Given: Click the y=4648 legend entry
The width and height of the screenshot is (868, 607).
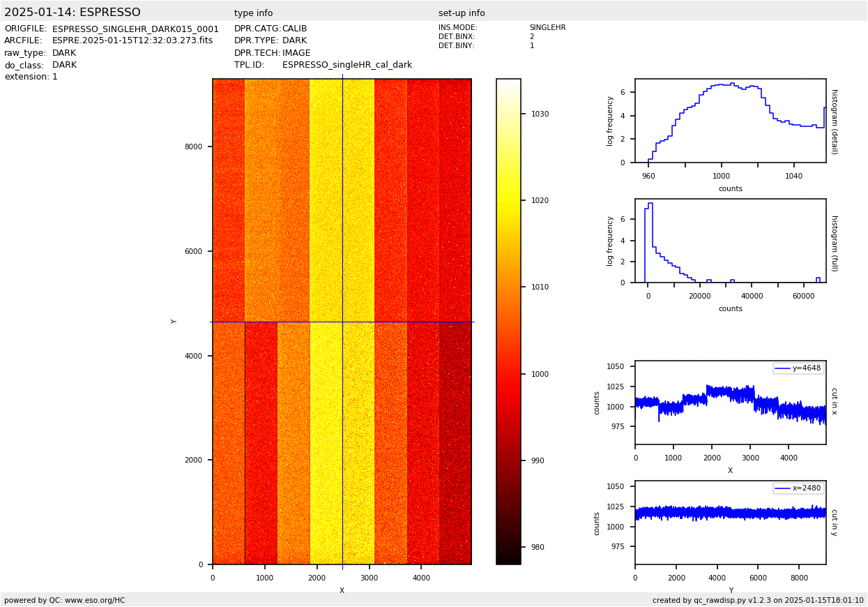Looking at the screenshot, I should click(798, 368).
